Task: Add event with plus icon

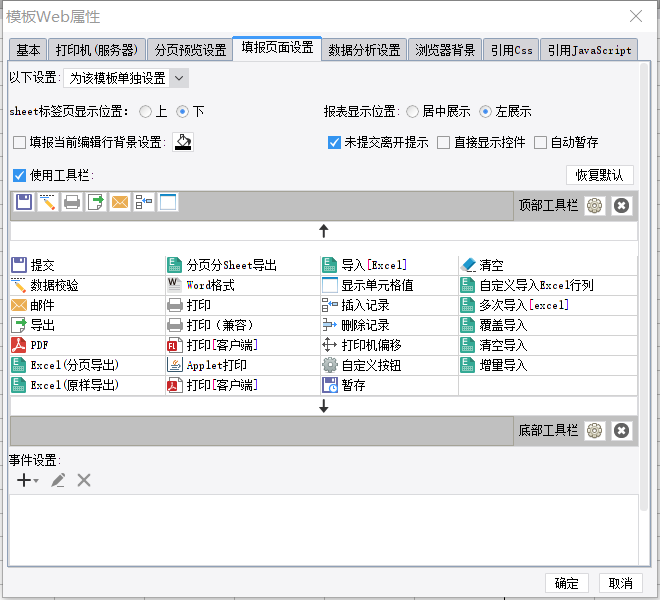Action: point(24,480)
